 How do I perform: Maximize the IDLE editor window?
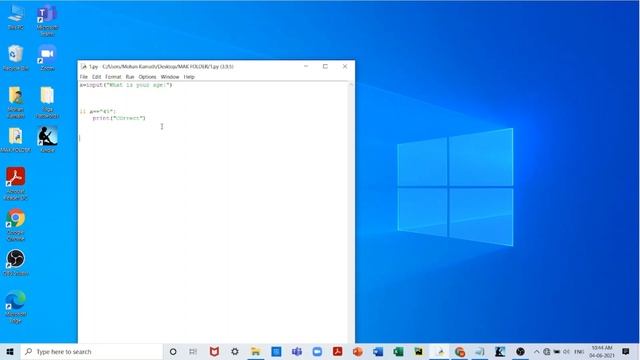click(x=325, y=66)
